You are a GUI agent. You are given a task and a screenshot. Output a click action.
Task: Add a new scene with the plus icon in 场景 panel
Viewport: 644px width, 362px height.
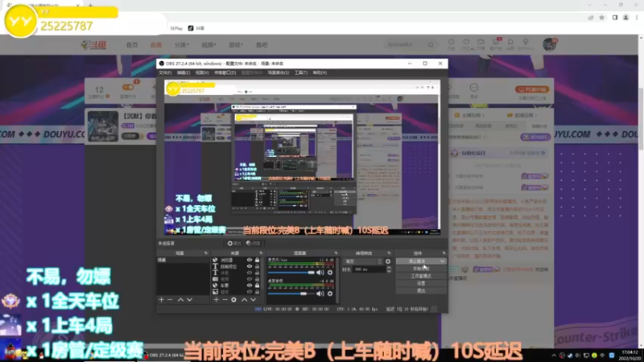(x=162, y=300)
